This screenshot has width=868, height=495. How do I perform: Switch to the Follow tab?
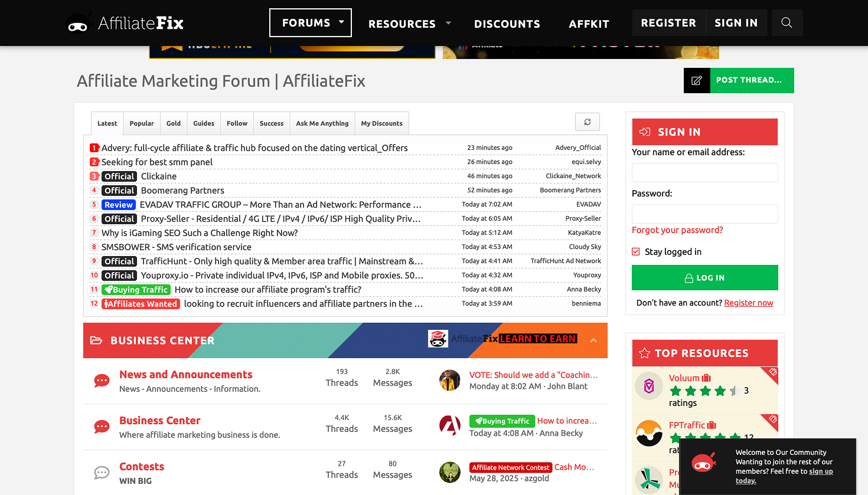tap(237, 123)
